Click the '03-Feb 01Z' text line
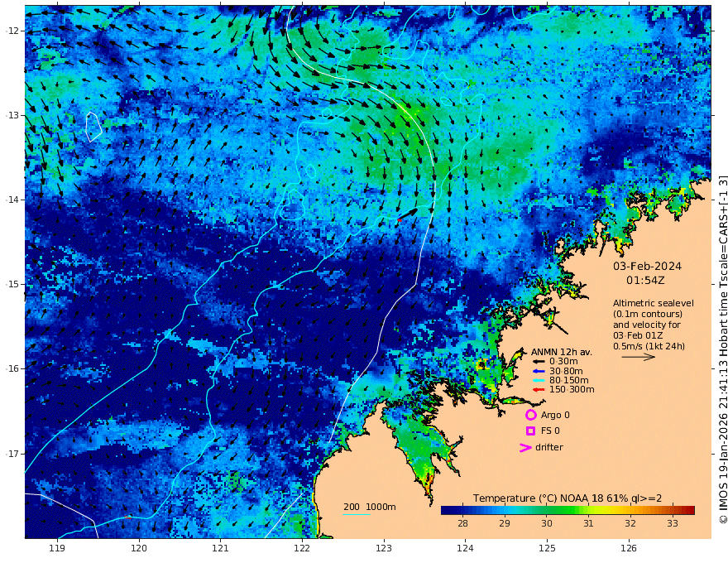The image size is (728, 563). [638, 335]
